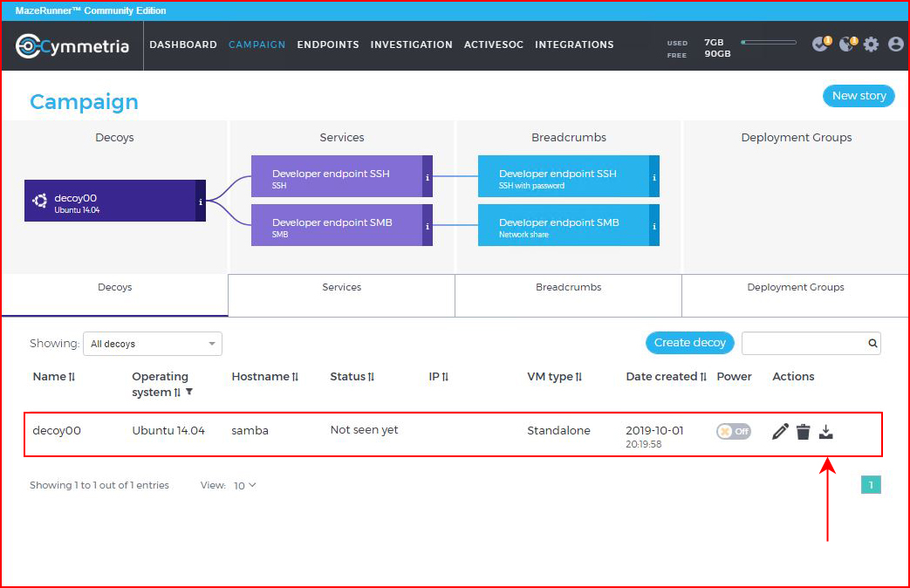The image size is (910, 588).
Task: Open the ActiveSOC menu item
Action: (494, 44)
